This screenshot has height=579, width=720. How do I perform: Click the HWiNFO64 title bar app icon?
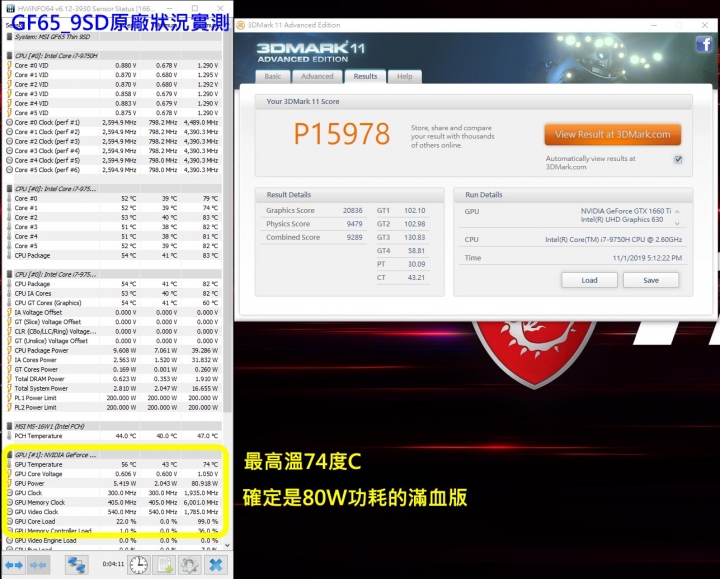pyautogui.click(x=10, y=8)
